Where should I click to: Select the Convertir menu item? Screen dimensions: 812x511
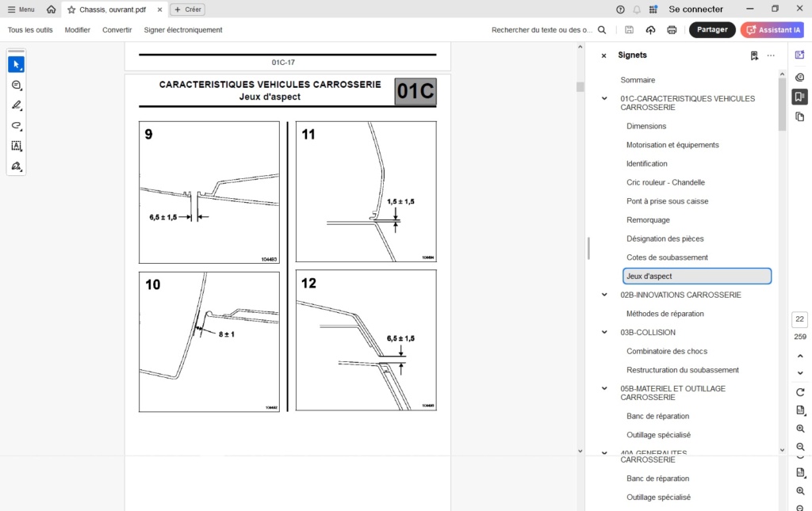(117, 30)
